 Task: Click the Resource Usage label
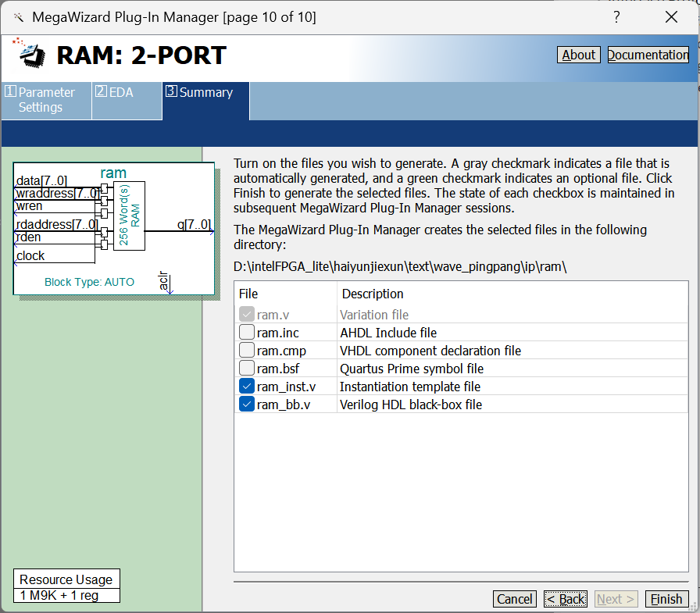coord(66,579)
